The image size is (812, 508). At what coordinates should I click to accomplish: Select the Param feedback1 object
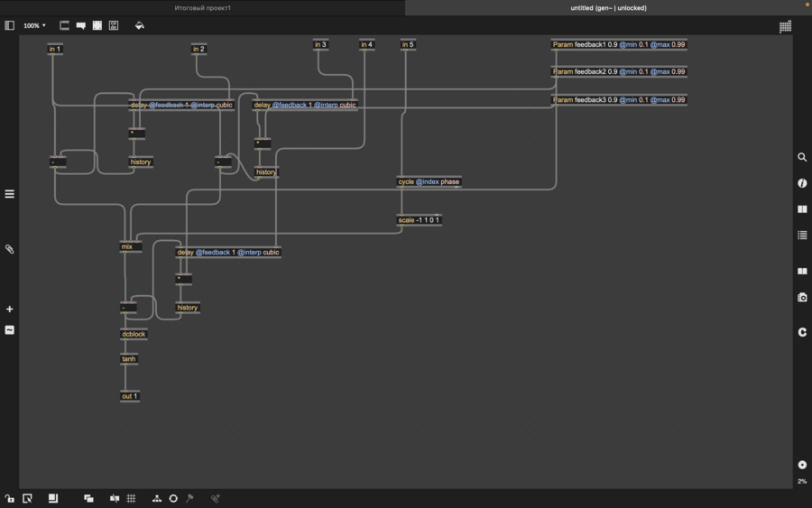[619, 44]
